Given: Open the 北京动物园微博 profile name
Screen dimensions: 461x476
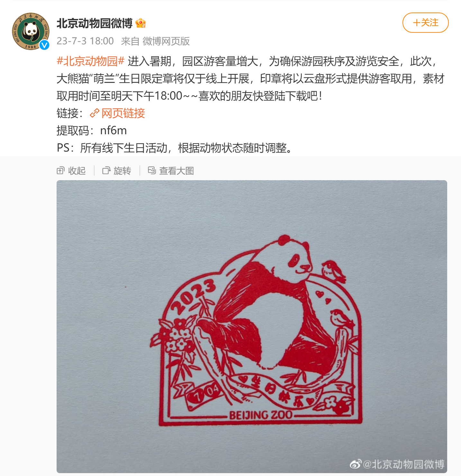Looking at the screenshot, I should click(95, 23).
